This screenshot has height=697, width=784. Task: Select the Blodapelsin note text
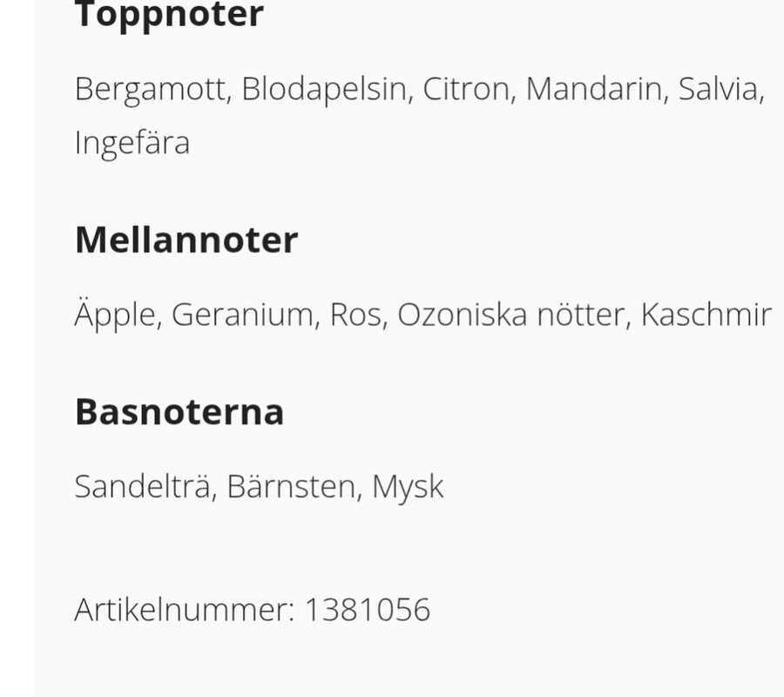coord(324,90)
